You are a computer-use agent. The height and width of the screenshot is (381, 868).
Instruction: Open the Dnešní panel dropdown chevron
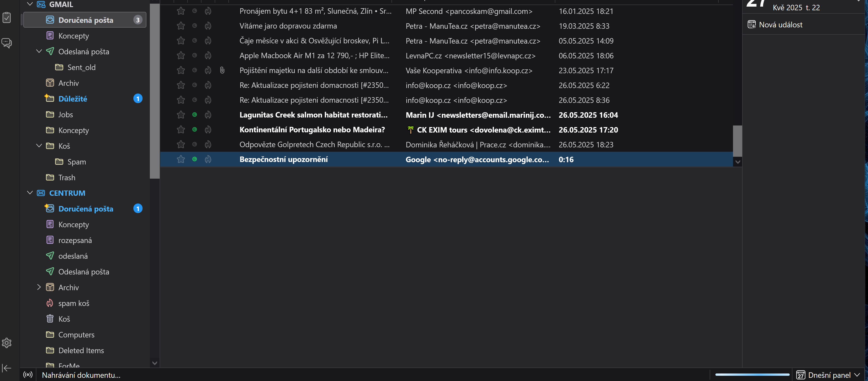click(857, 375)
